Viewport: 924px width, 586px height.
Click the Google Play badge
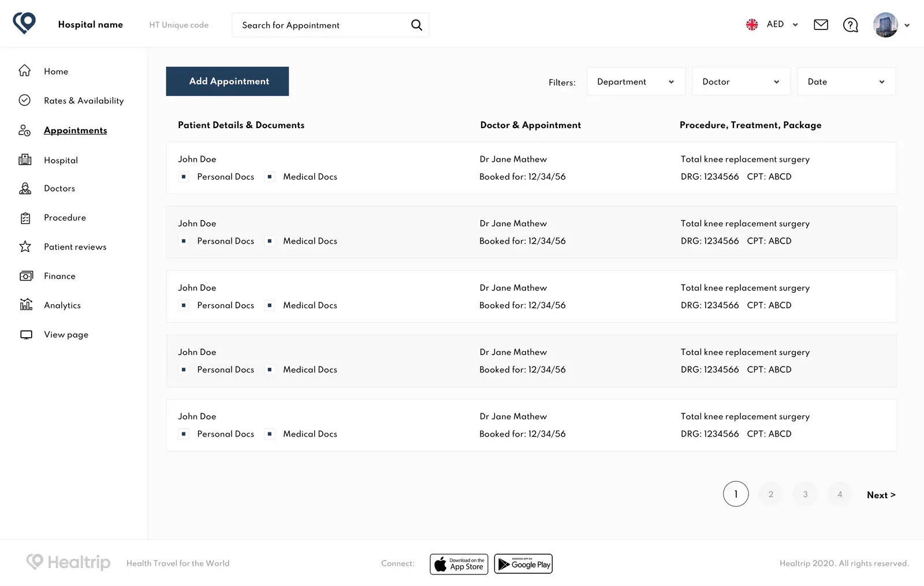(523, 564)
